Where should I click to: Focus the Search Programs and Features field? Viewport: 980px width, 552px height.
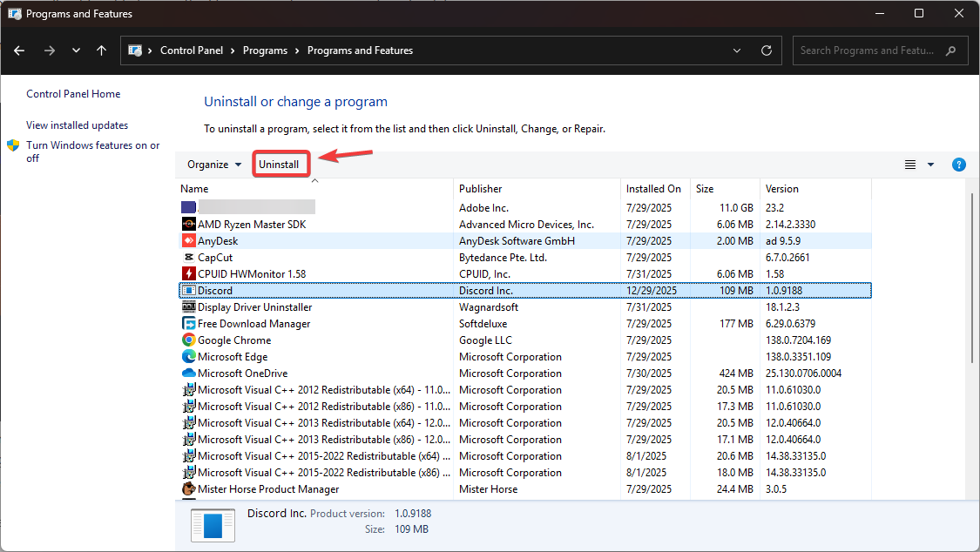867,50
